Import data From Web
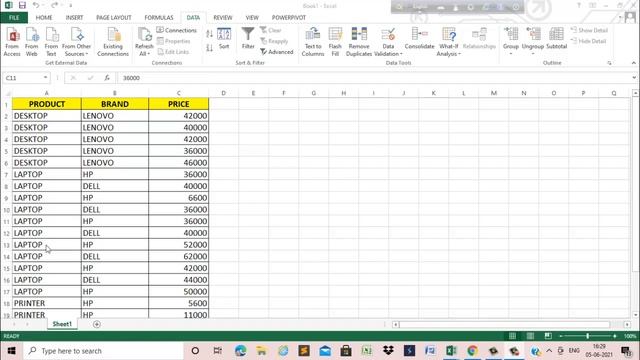 pos(32,42)
